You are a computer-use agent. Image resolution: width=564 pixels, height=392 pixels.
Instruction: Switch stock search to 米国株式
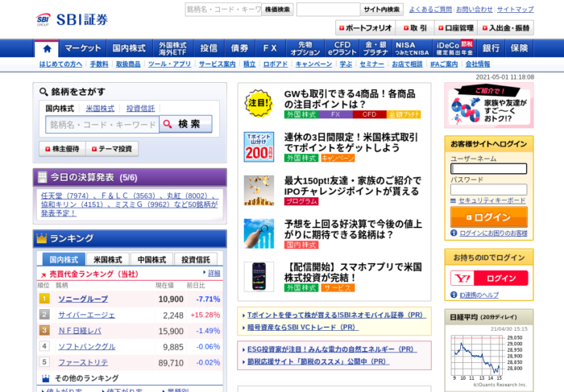[100, 109]
